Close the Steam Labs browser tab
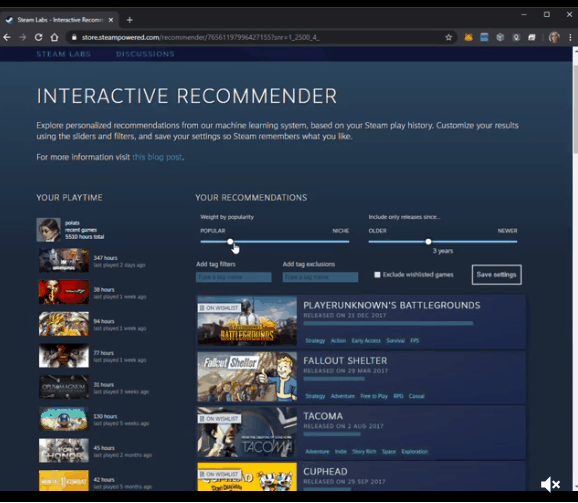 point(111,20)
